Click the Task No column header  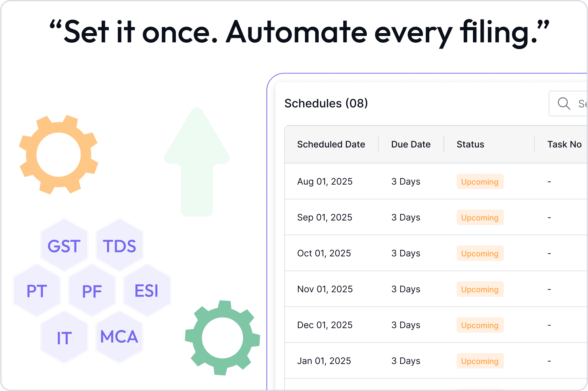click(x=564, y=144)
